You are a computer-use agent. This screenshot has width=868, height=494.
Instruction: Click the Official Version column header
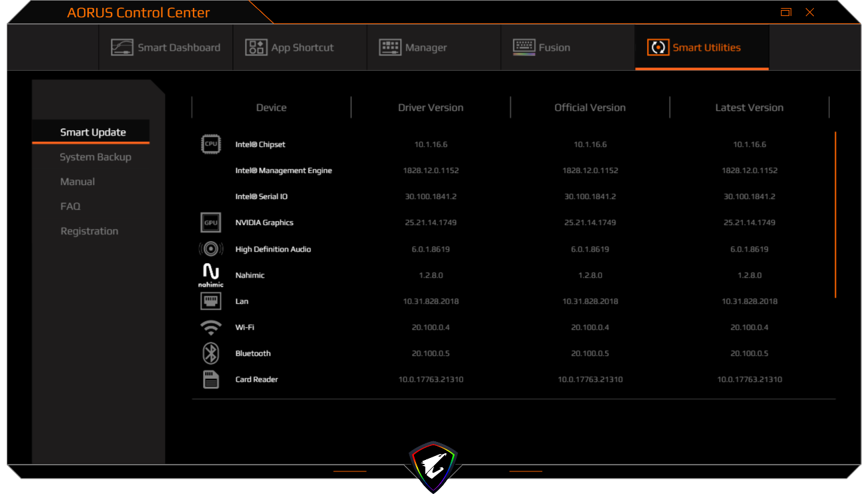(x=590, y=107)
